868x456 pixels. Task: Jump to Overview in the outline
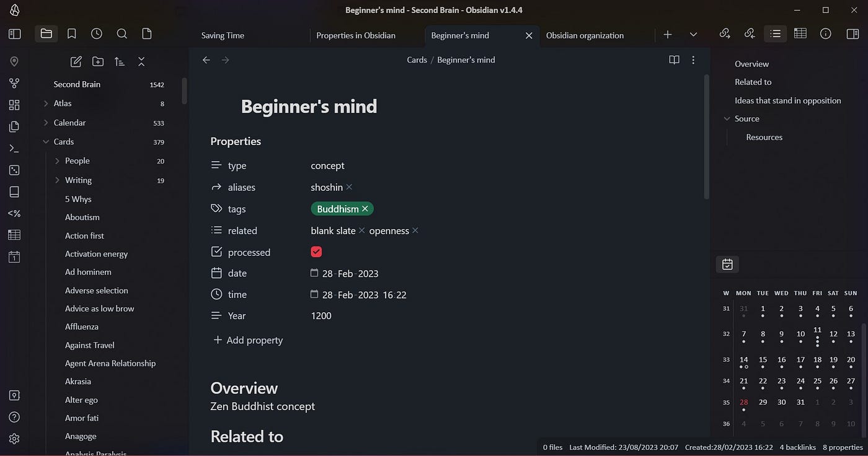point(751,64)
